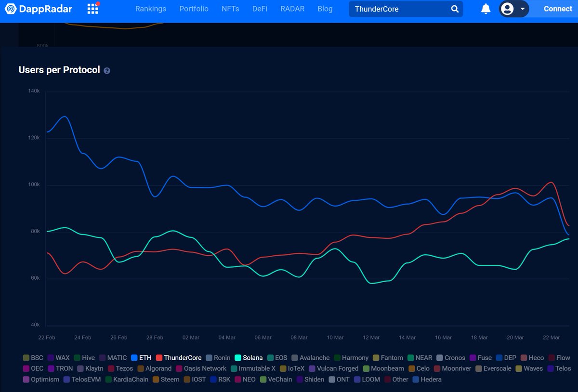Enable ONT series in legend

(339, 379)
